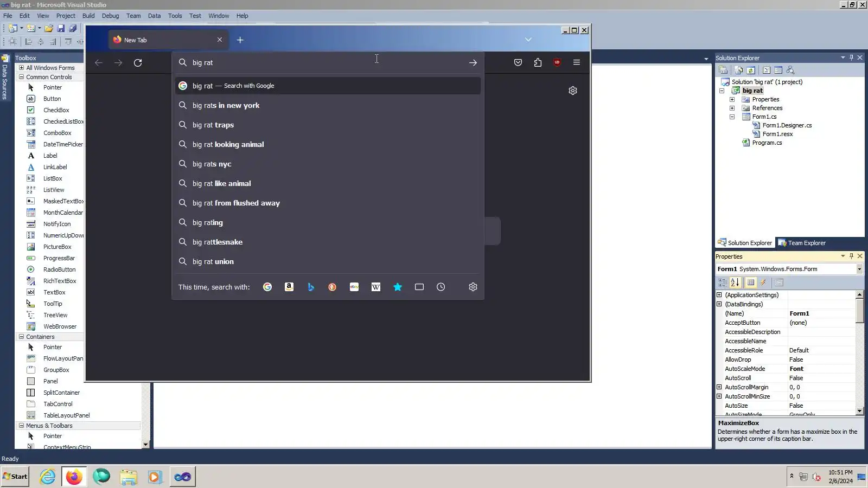The width and height of the screenshot is (868, 488).
Task: Expand the AutoScrollMargin property
Action: [719, 387]
